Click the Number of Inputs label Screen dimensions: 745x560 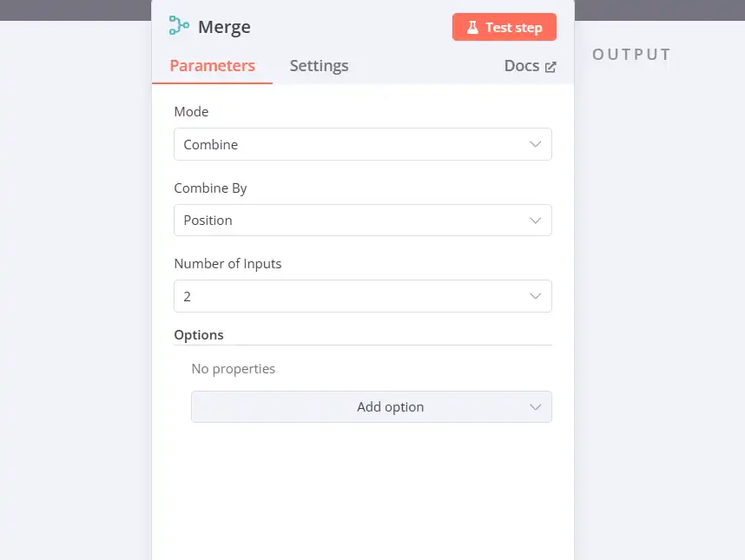(x=227, y=264)
